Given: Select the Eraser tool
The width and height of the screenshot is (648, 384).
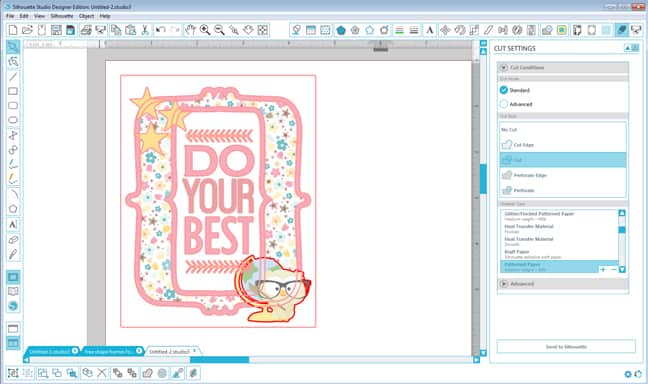Looking at the screenshot, I should (13, 240).
